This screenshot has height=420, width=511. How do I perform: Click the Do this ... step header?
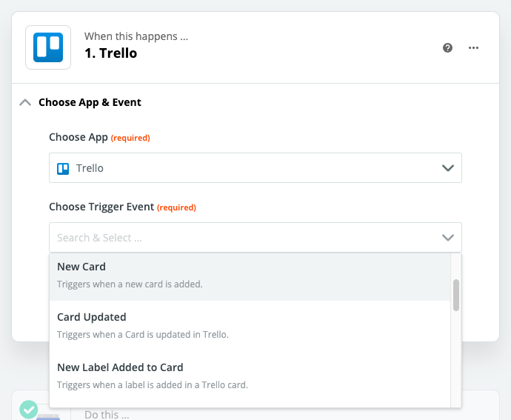point(107,415)
